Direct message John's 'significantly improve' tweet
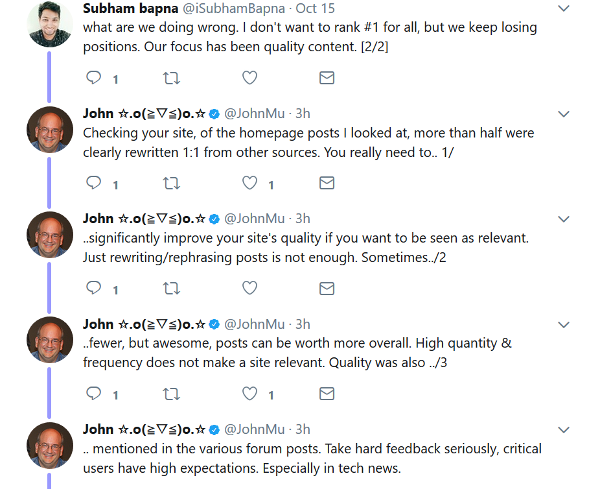Screen dimensions: 600x489 [326, 288]
